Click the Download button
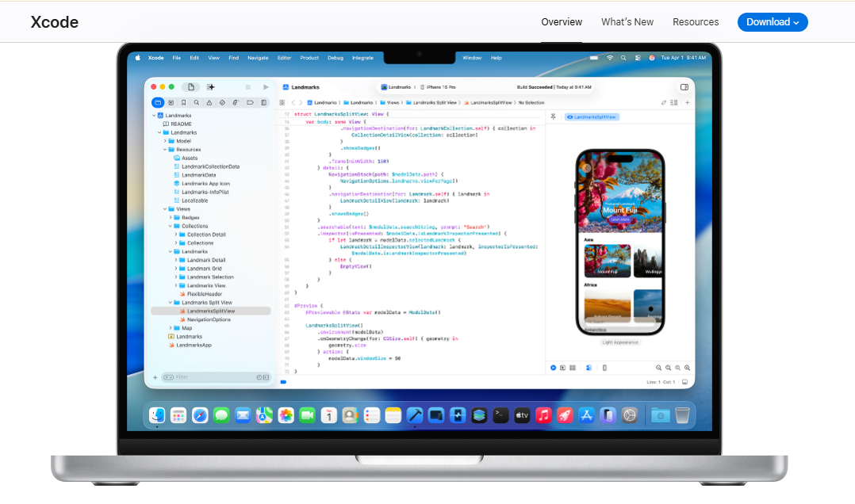Screen dimensions: 855x504 click(x=773, y=22)
